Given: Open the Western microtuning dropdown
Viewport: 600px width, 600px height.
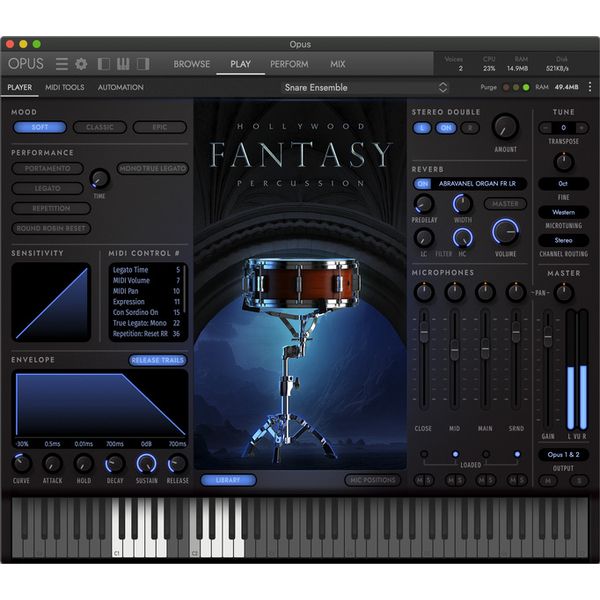Looking at the screenshot, I should click(563, 212).
